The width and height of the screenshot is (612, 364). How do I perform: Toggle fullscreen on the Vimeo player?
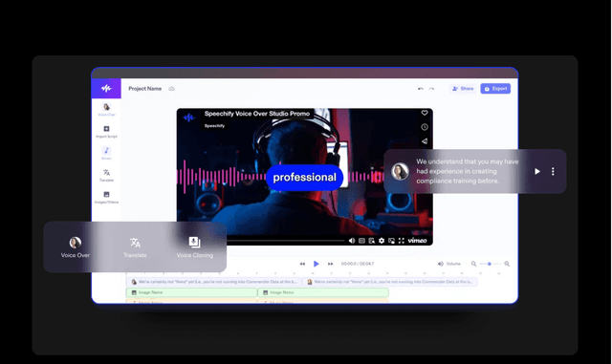(402, 241)
